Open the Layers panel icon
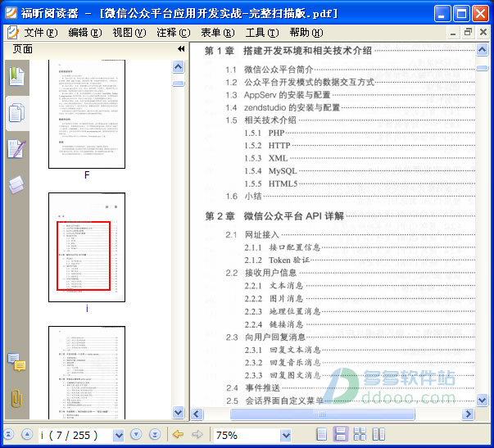The height and width of the screenshot is (448, 494). pyautogui.click(x=16, y=184)
